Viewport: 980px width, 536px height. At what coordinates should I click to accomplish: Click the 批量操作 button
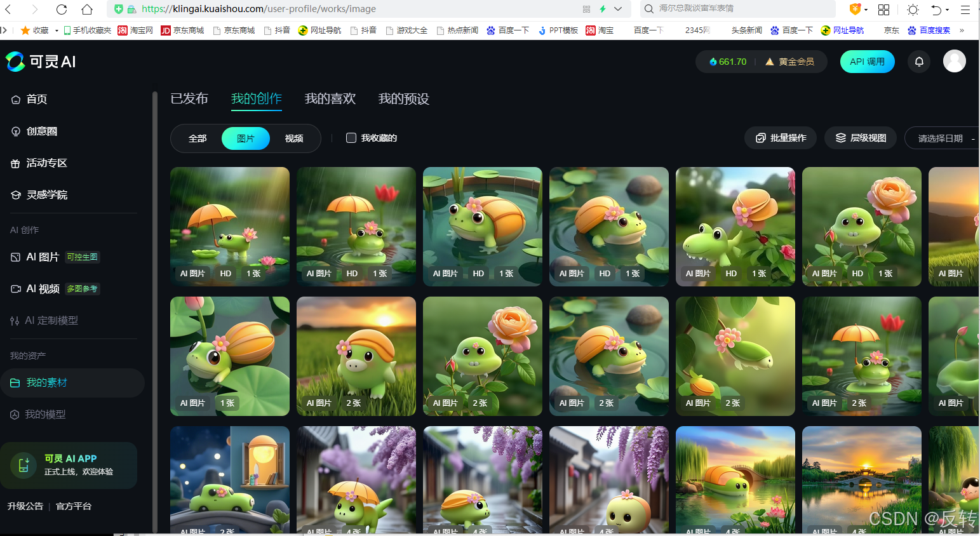tap(781, 138)
